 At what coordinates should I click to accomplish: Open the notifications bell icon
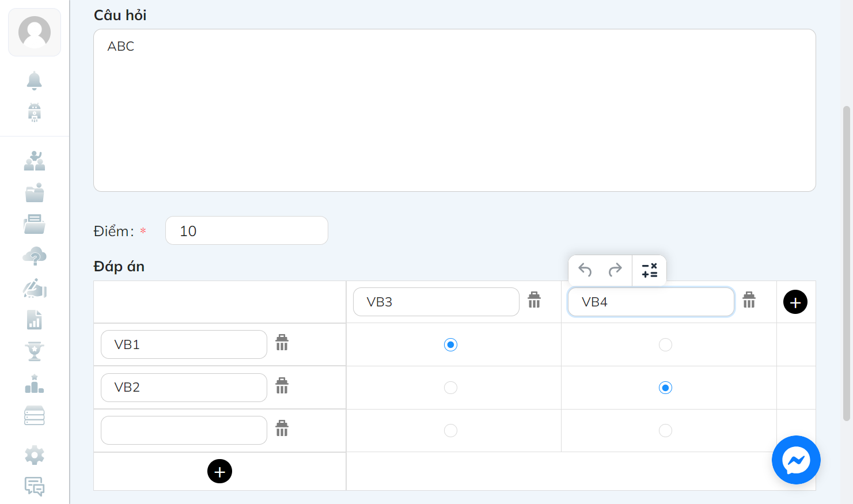click(x=35, y=81)
